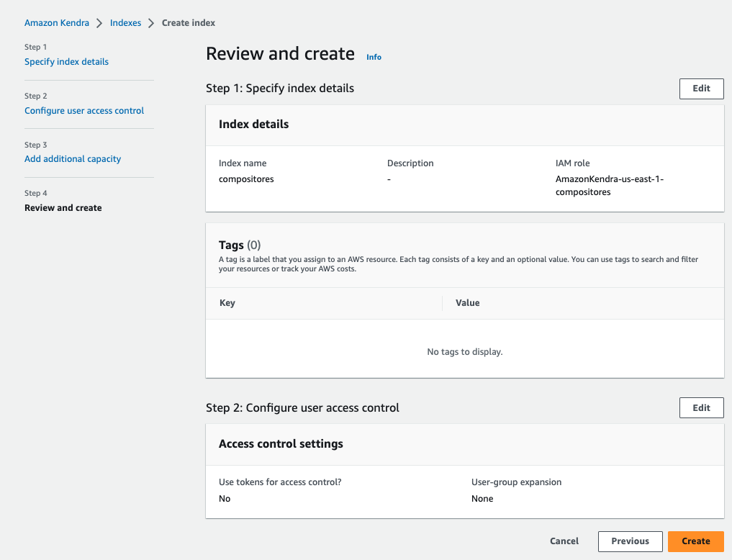Jump to Specify index details step
Screen dimensions: 732x560
coord(66,62)
